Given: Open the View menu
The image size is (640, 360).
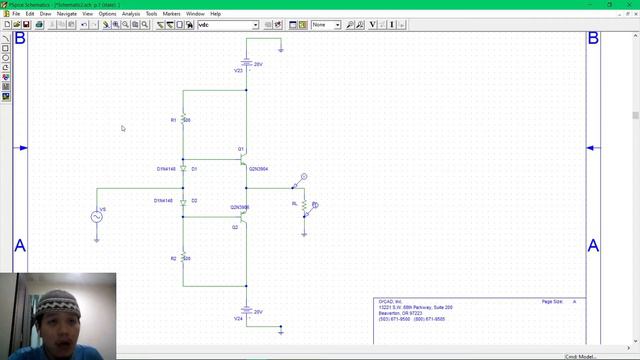Looking at the screenshot, I should (x=87, y=14).
